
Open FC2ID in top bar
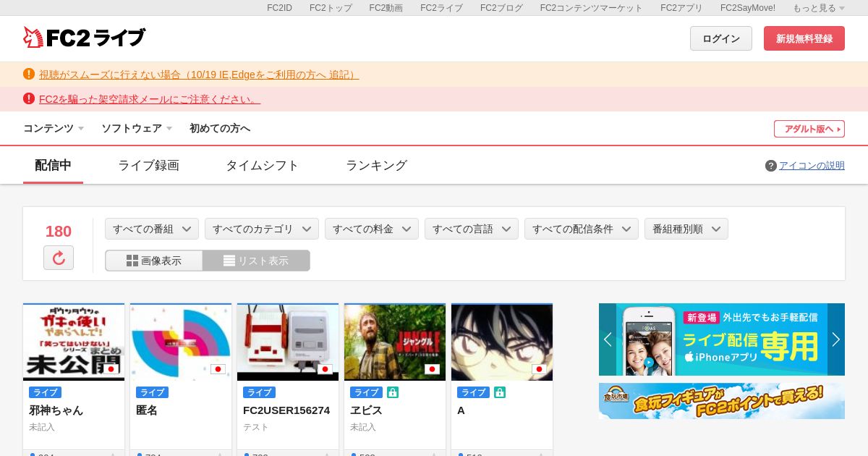click(x=279, y=8)
